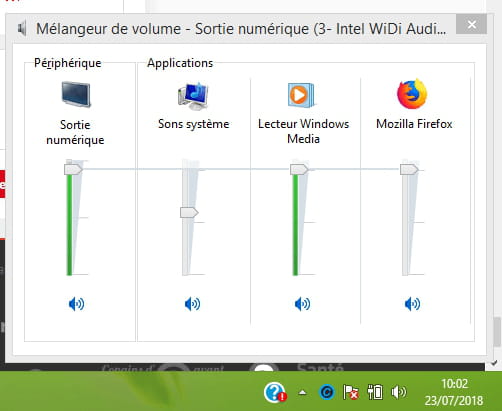Click the Sortie numérique volume slider handle
Screen dimensions: 502x411
pyautogui.click(x=73, y=169)
